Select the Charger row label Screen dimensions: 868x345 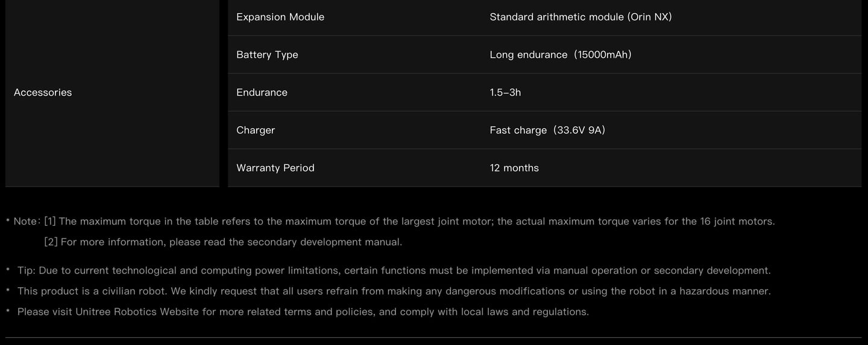(256, 130)
